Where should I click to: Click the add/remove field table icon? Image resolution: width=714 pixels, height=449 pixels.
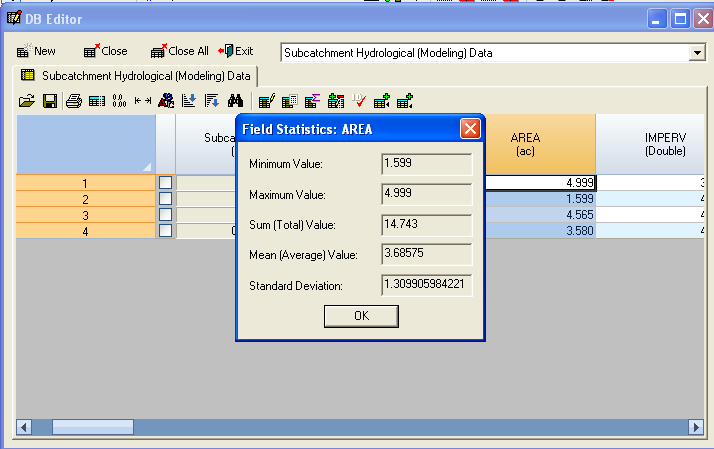pos(336,101)
